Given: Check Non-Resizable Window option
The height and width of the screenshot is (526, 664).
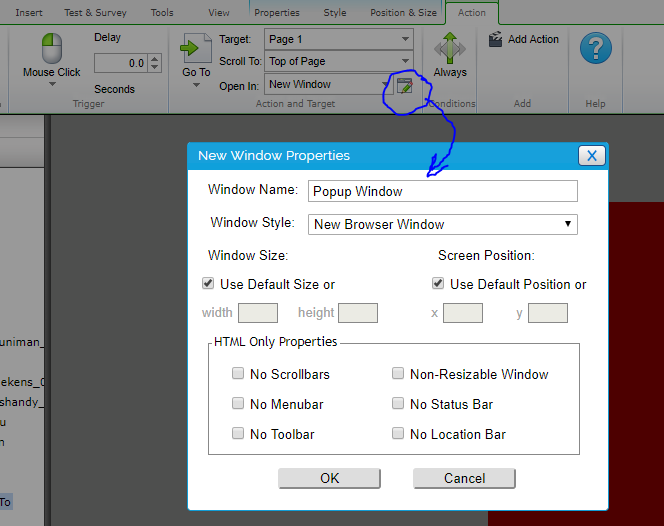Looking at the screenshot, I should (x=398, y=373).
